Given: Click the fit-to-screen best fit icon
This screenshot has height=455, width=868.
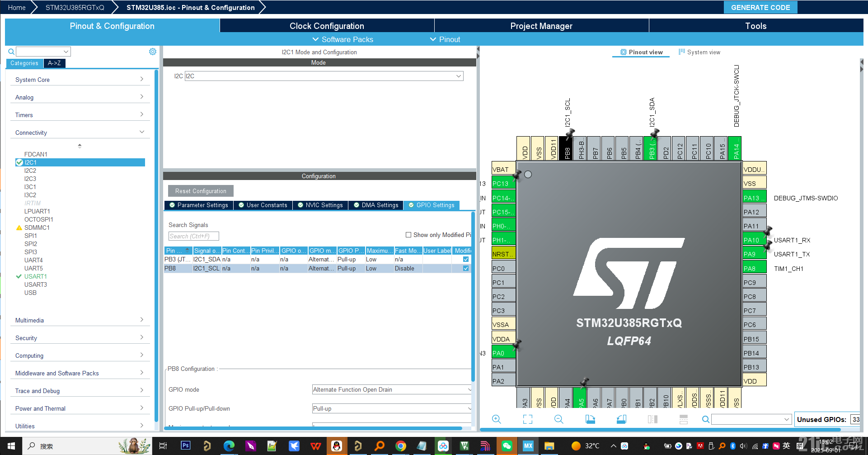Looking at the screenshot, I should (x=527, y=419).
